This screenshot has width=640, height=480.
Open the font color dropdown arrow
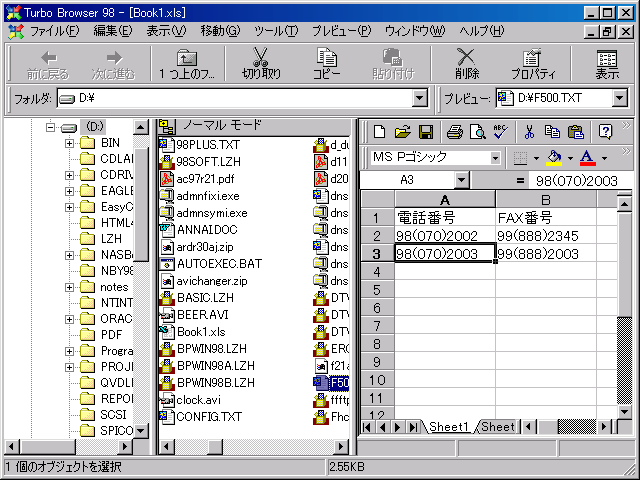[604, 158]
